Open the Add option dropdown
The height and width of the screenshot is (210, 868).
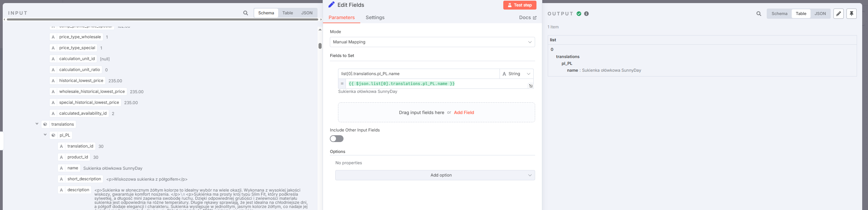435,175
